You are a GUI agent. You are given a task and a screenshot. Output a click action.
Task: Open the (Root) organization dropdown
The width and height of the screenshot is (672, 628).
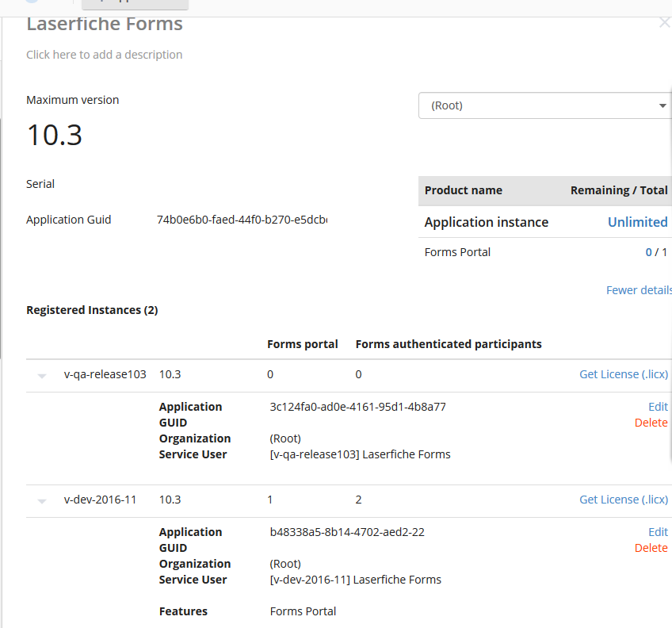coord(544,105)
